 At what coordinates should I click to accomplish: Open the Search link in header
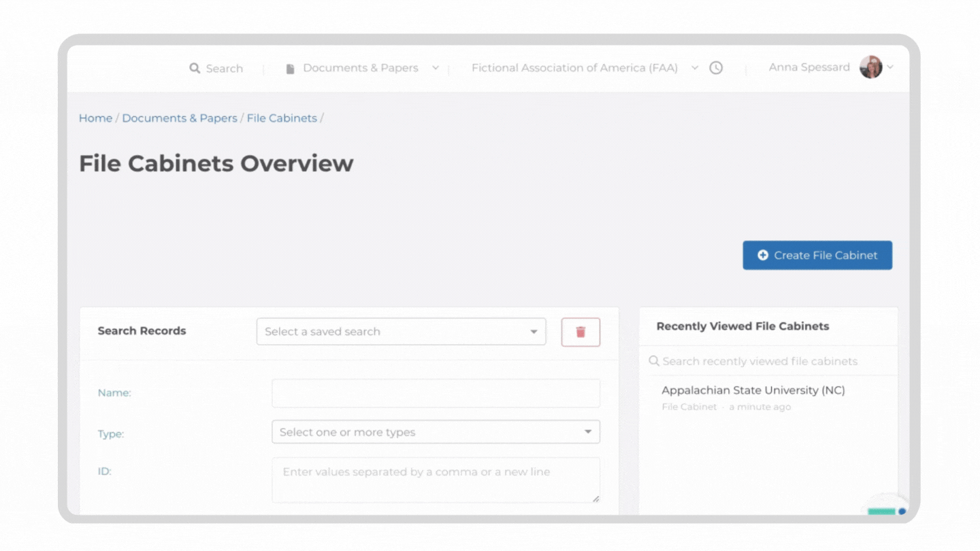224,68
